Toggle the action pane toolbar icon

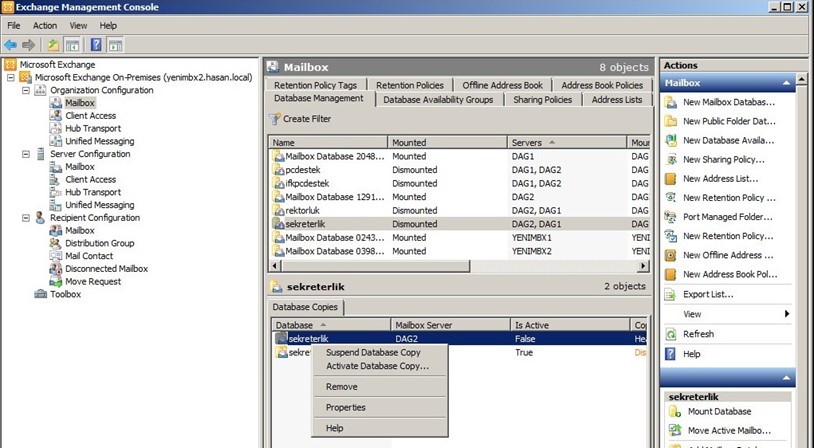tap(115, 45)
